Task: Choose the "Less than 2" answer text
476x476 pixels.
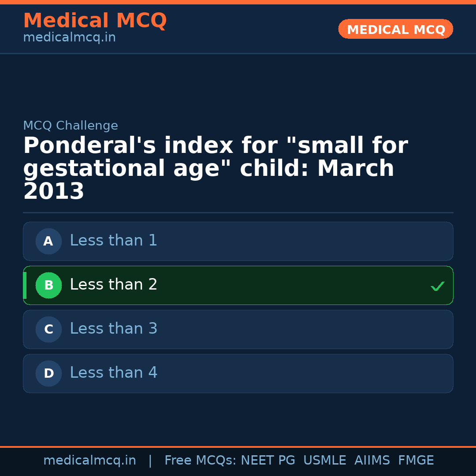Action: tap(113, 285)
